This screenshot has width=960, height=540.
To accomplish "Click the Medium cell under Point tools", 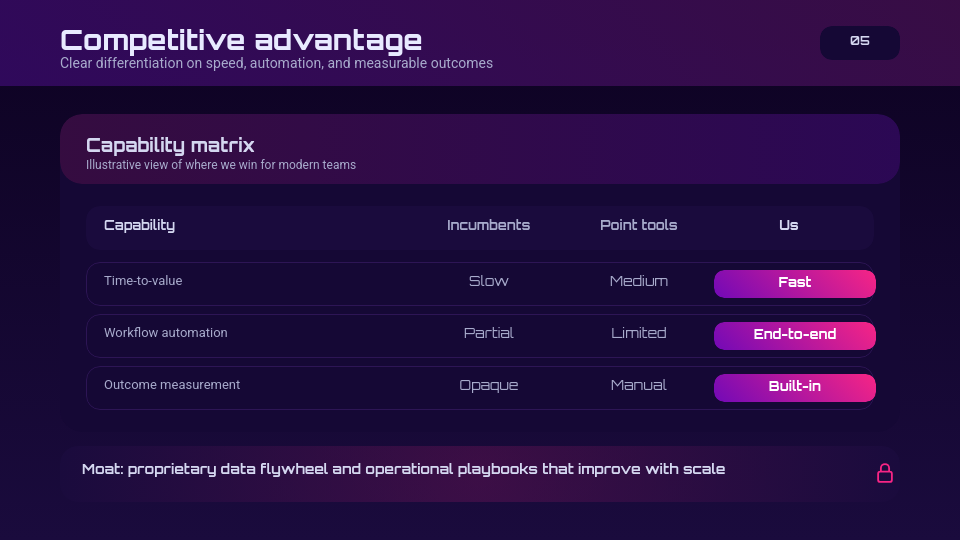I will click(x=638, y=281).
